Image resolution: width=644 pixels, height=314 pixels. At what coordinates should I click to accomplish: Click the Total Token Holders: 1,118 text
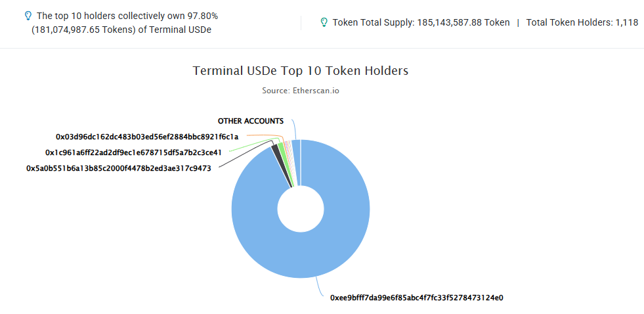[x=582, y=22]
